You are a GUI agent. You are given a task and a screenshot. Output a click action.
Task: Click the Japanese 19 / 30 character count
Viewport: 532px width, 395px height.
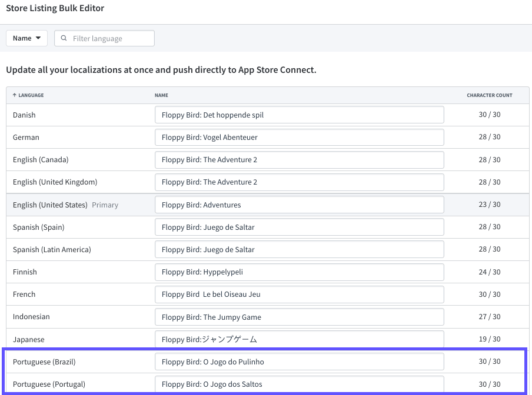(x=489, y=339)
